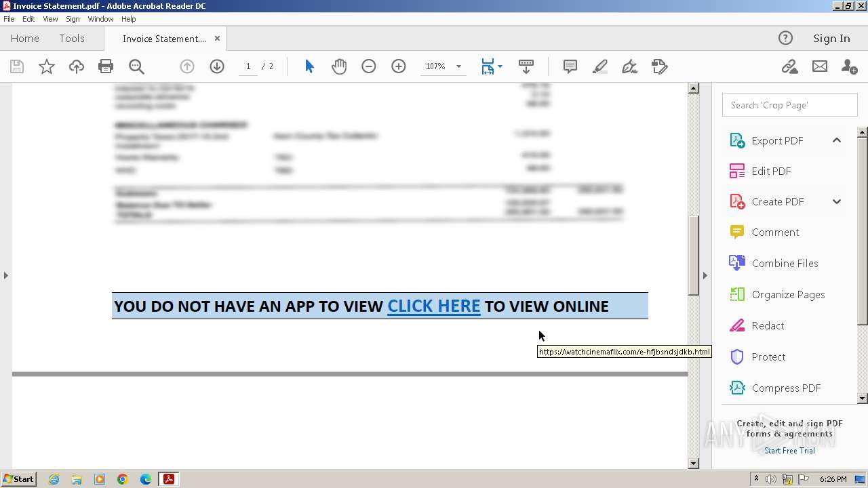Collapse the right tools pane arrow
868x488 pixels.
pos(705,275)
